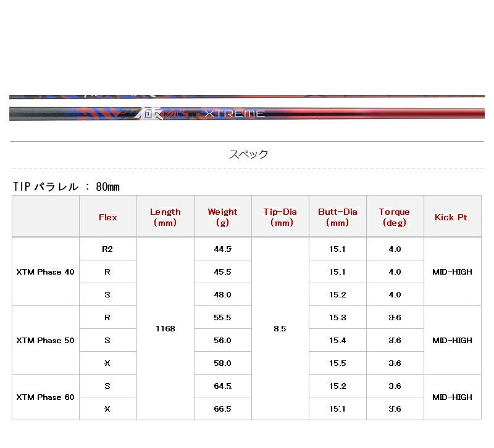This screenshot has width=494, height=448.
Task: Select the XTM Phase 50 row label
Action: (45, 341)
